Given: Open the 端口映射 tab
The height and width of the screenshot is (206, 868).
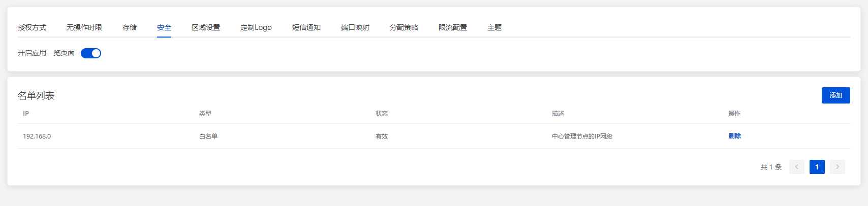Looking at the screenshot, I should click(355, 27).
